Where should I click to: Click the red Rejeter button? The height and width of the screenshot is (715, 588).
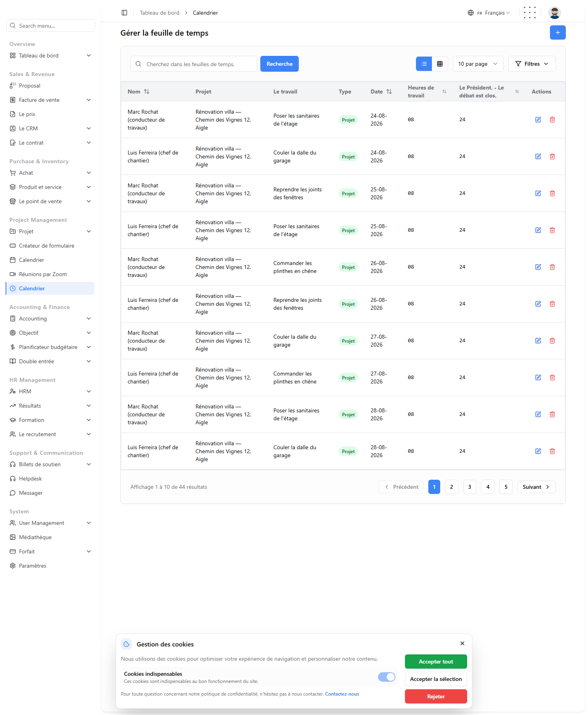[x=436, y=696]
